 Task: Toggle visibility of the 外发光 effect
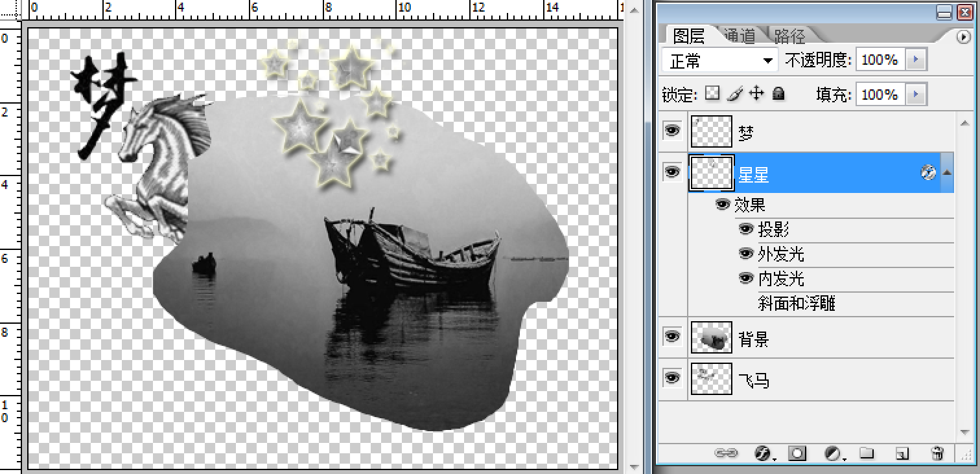(746, 254)
